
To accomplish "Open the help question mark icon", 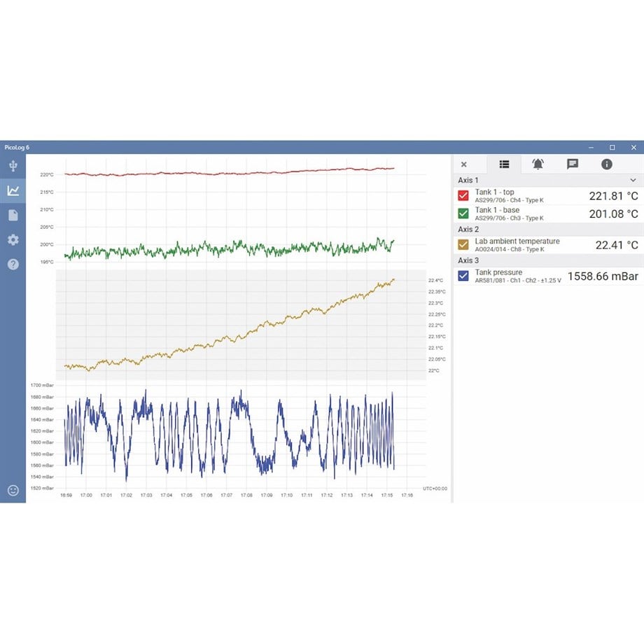I will (x=13, y=264).
